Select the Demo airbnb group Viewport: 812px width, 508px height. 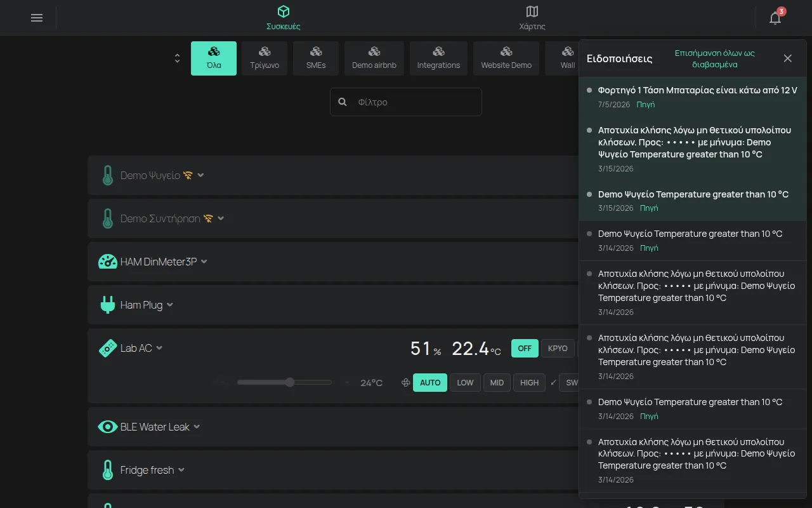[x=374, y=58]
